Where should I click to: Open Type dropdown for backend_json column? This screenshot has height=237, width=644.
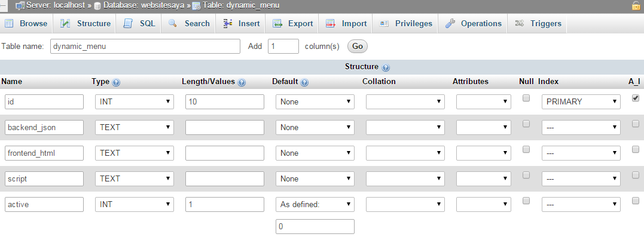[x=135, y=128]
